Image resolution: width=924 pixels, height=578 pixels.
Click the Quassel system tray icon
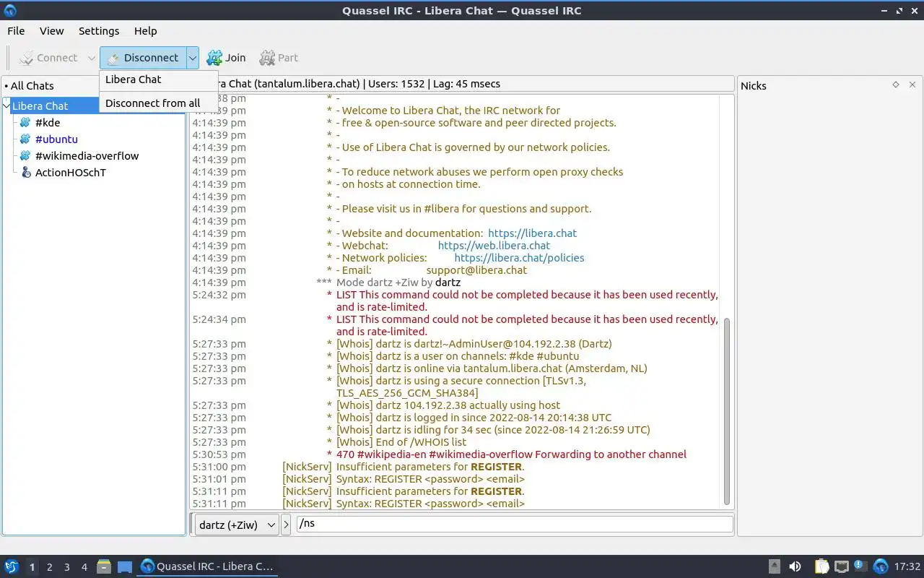tap(881, 566)
